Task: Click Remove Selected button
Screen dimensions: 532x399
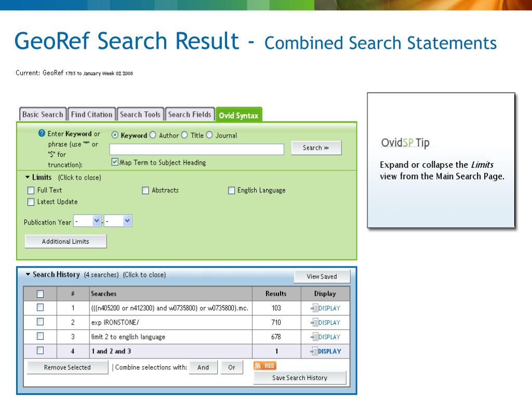Action: [x=68, y=367]
